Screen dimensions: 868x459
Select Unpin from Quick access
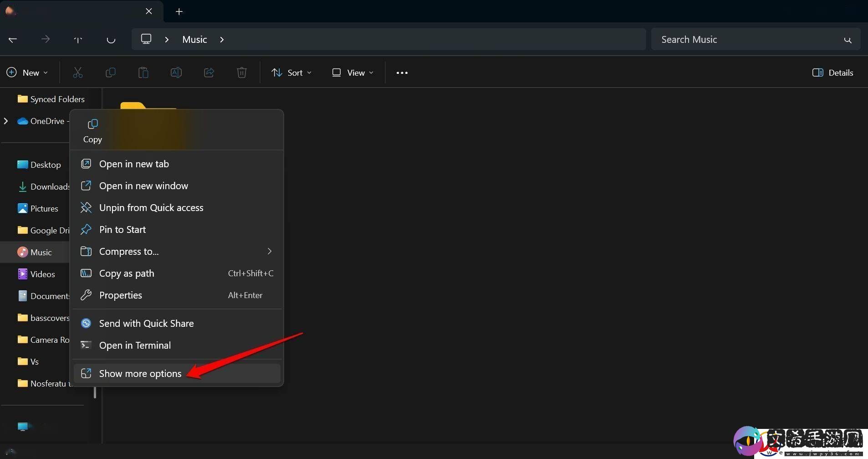click(177, 208)
